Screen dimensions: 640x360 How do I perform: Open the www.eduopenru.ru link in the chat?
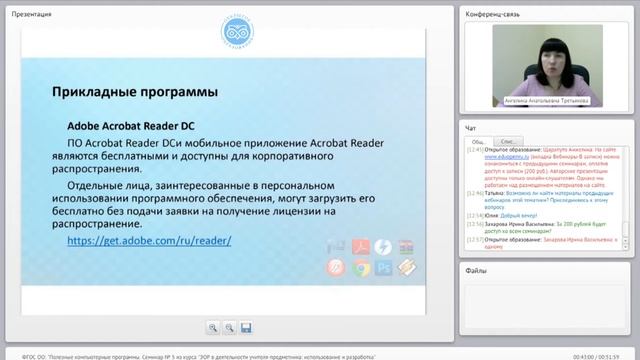point(507,157)
